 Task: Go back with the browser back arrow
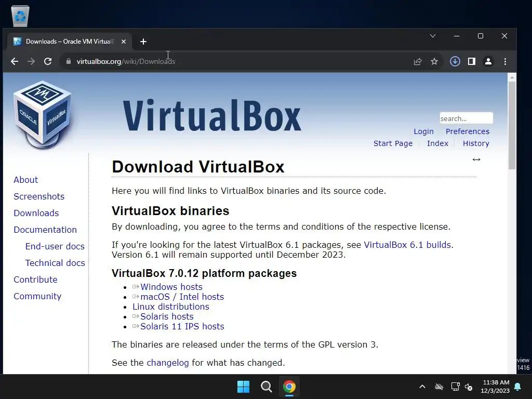15,61
